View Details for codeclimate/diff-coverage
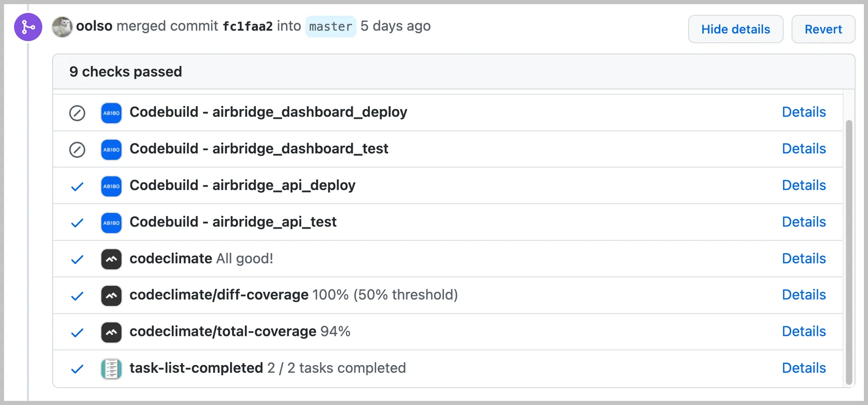868x405 pixels. point(804,295)
